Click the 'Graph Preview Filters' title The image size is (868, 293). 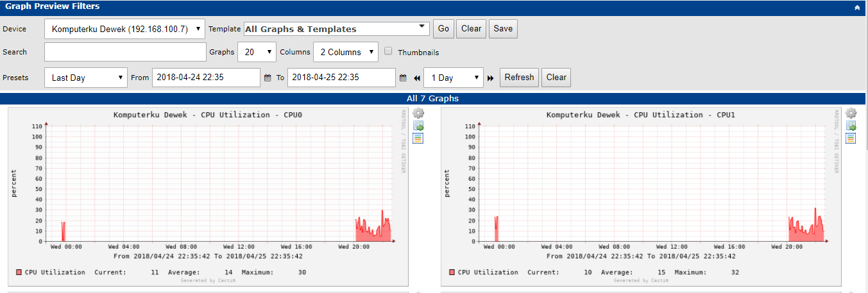[52, 6]
